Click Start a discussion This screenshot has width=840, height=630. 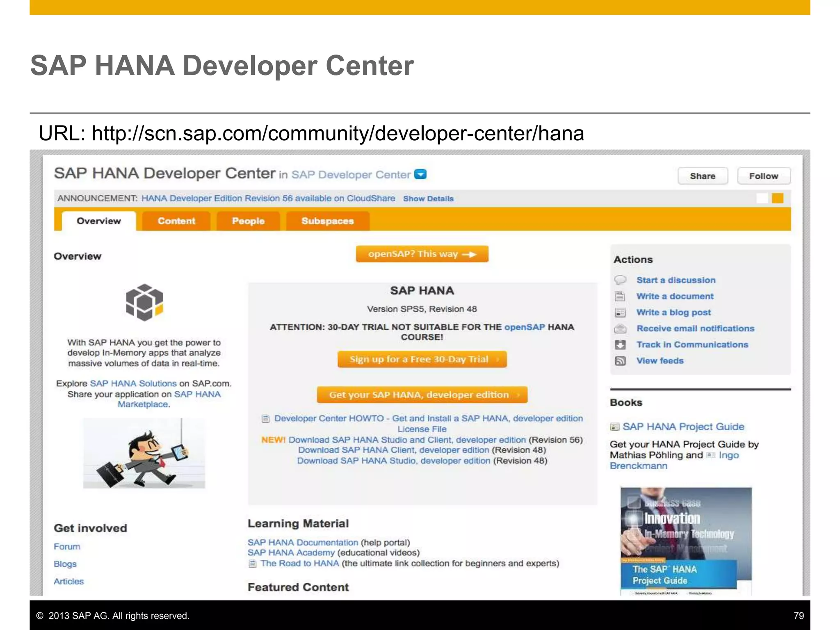[x=676, y=280]
